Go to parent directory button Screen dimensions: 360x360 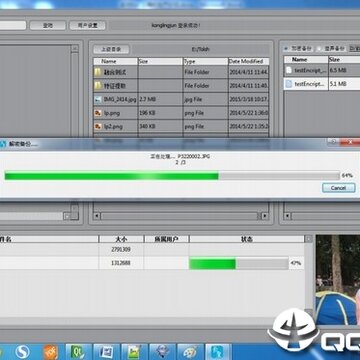[x=111, y=49]
